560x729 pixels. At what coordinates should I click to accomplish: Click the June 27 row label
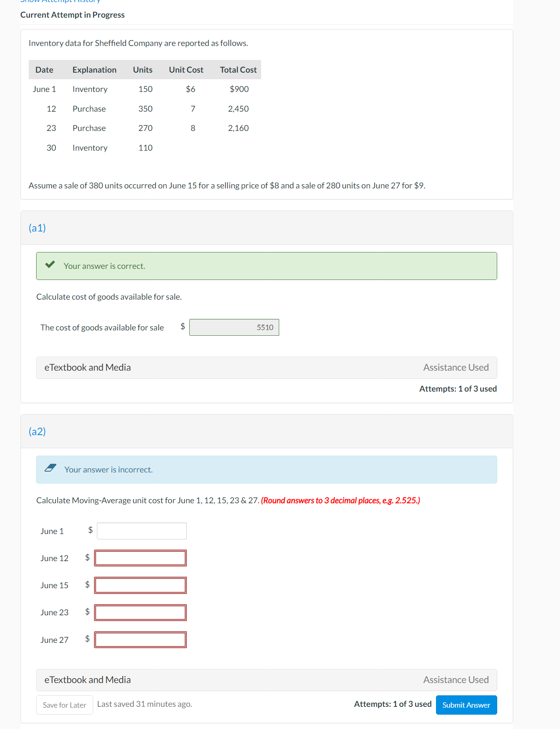point(54,640)
